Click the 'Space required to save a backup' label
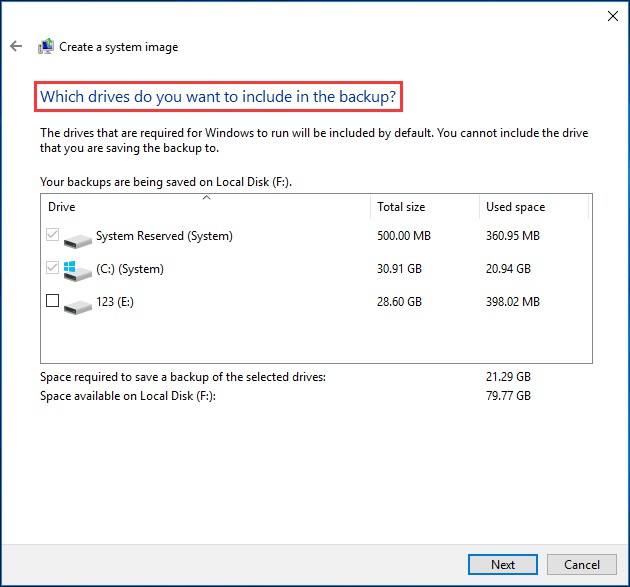This screenshot has height=587, width=630. (183, 377)
